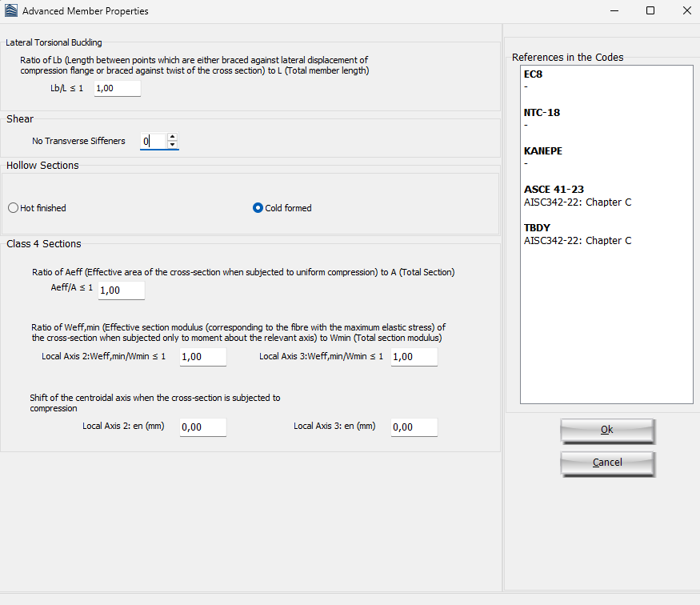Image resolution: width=700 pixels, height=605 pixels.
Task: Select the TBDY reference heading
Action: [537, 228]
